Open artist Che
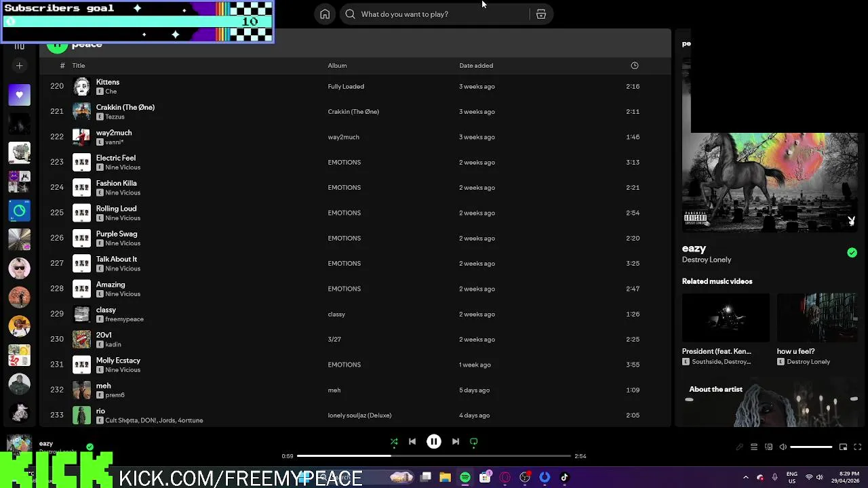Screen dimensions: 868x488 111,91
